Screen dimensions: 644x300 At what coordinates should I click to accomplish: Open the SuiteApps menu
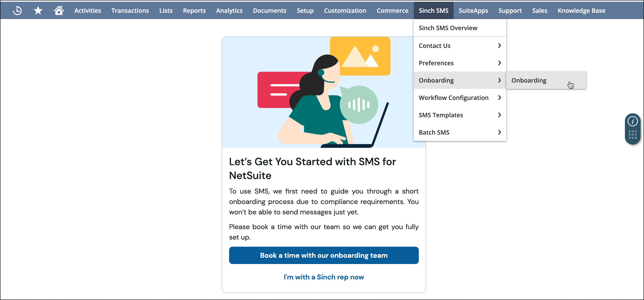coord(473,10)
